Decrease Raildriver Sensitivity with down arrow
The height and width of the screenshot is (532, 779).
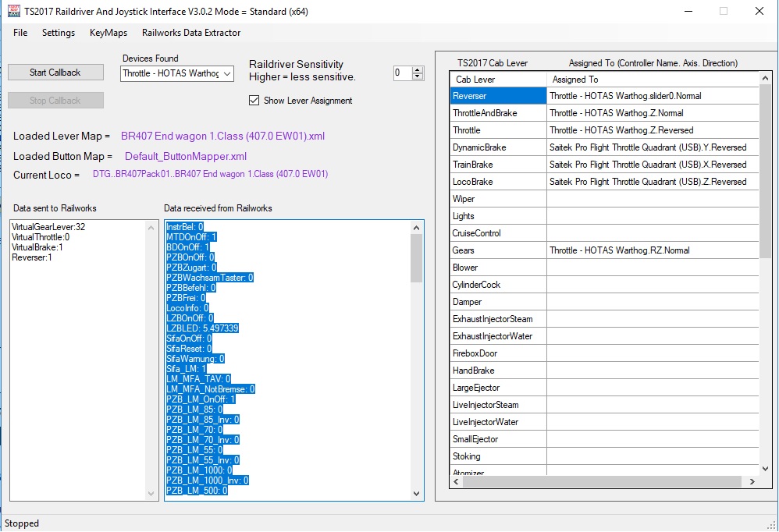coord(418,76)
